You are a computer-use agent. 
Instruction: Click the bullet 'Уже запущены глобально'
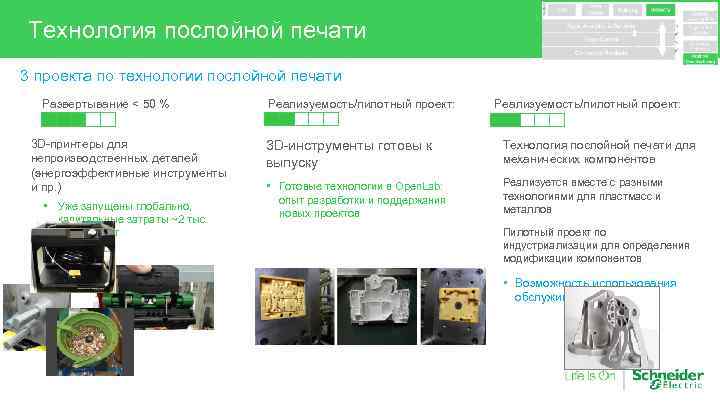click(x=124, y=206)
